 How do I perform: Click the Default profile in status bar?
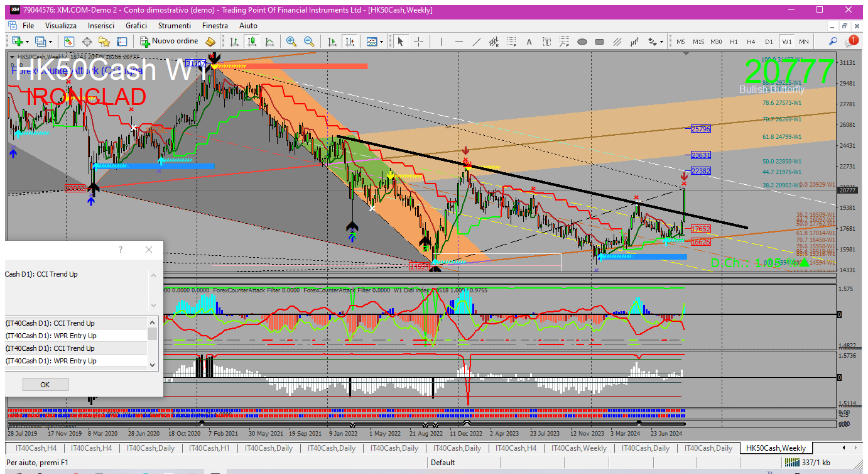[443, 463]
